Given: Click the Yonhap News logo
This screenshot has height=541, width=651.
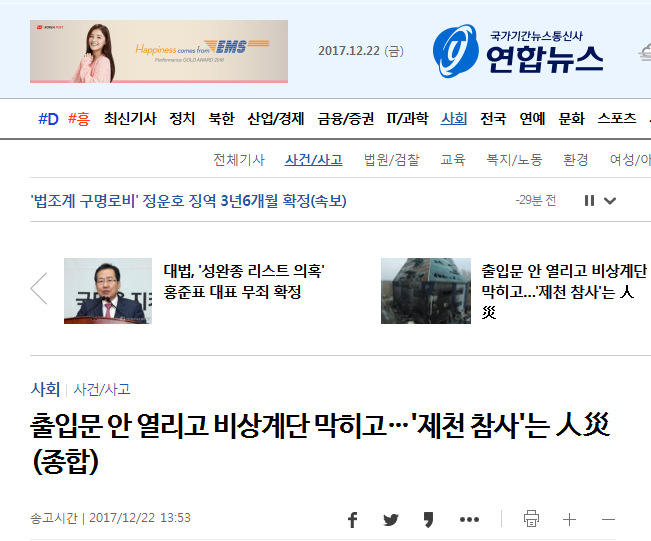Looking at the screenshot, I should pyautogui.click(x=518, y=51).
